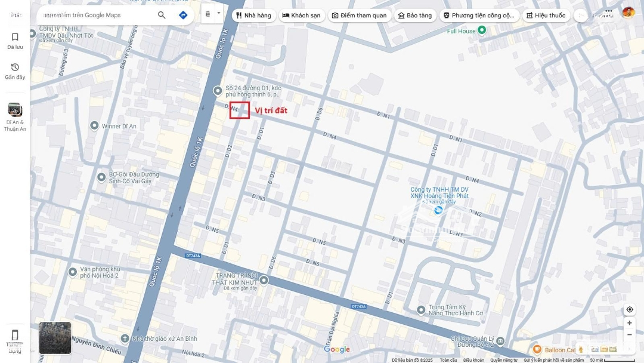The height and width of the screenshot is (363, 644).
Task: Open the Điều khoản terms link
Action: pyautogui.click(x=473, y=360)
